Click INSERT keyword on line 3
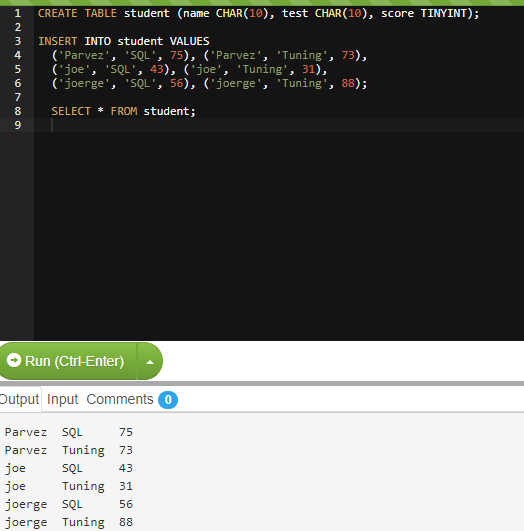The image size is (524, 531). coord(58,41)
